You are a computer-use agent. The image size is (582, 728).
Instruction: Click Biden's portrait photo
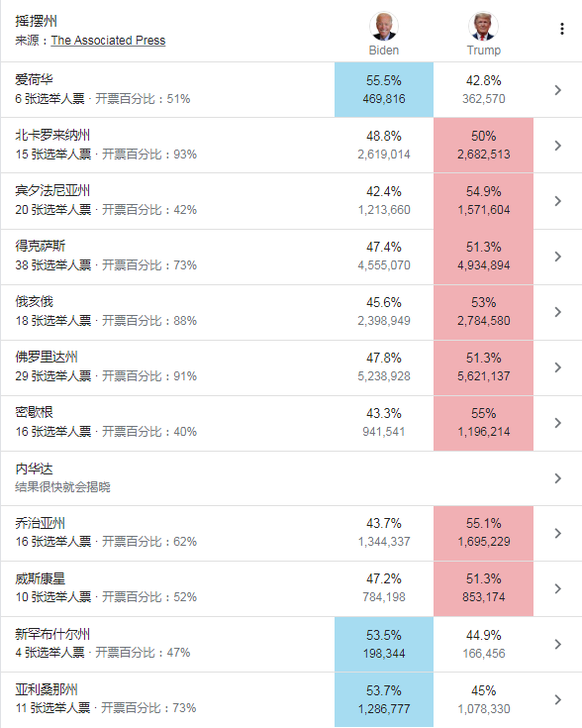coord(384,27)
